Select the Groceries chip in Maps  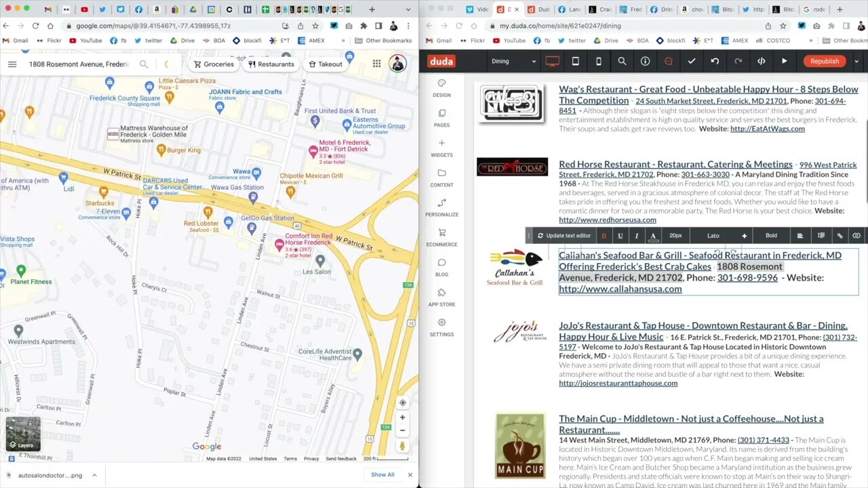pos(214,64)
